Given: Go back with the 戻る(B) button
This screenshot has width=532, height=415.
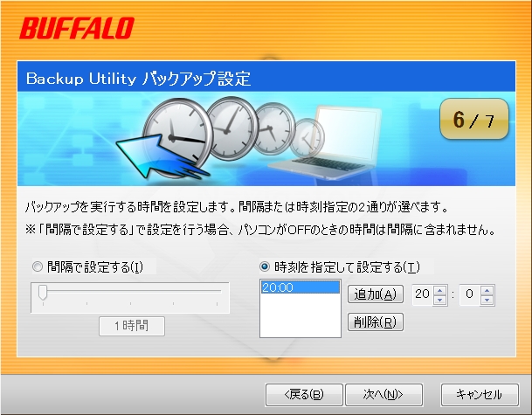Looking at the screenshot, I should (x=304, y=395).
